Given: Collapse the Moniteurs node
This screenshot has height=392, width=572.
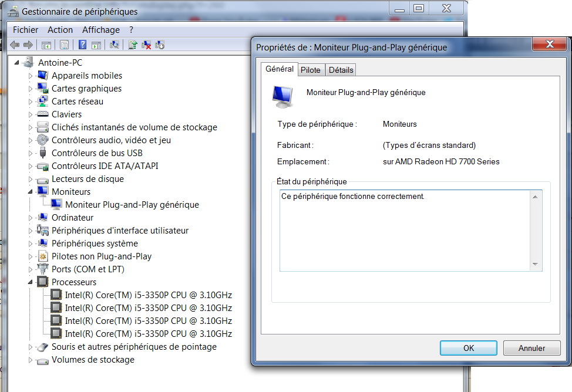Looking at the screenshot, I should 31,192.
